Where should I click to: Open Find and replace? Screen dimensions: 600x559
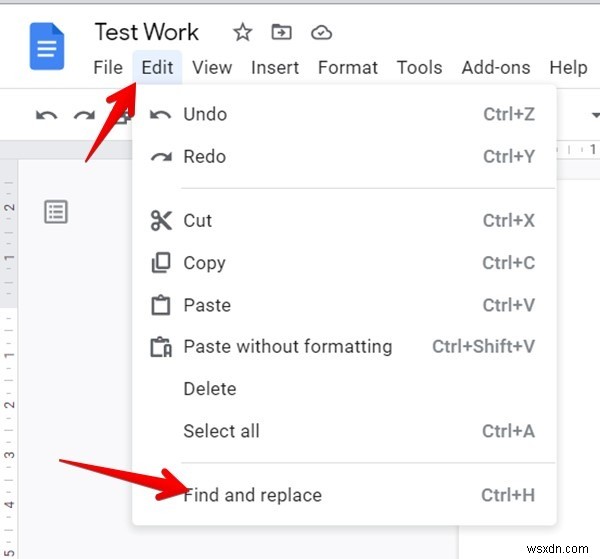coord(253,495)
